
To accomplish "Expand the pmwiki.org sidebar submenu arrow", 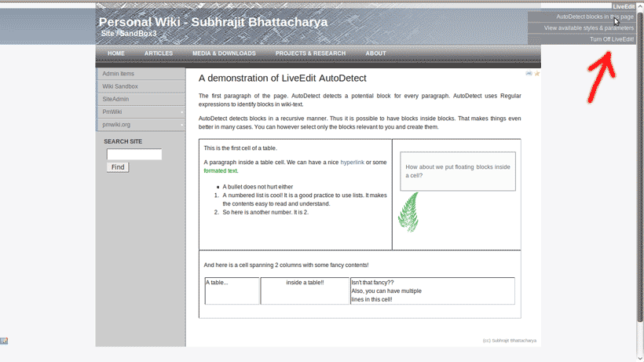I will tap(182, 125).
